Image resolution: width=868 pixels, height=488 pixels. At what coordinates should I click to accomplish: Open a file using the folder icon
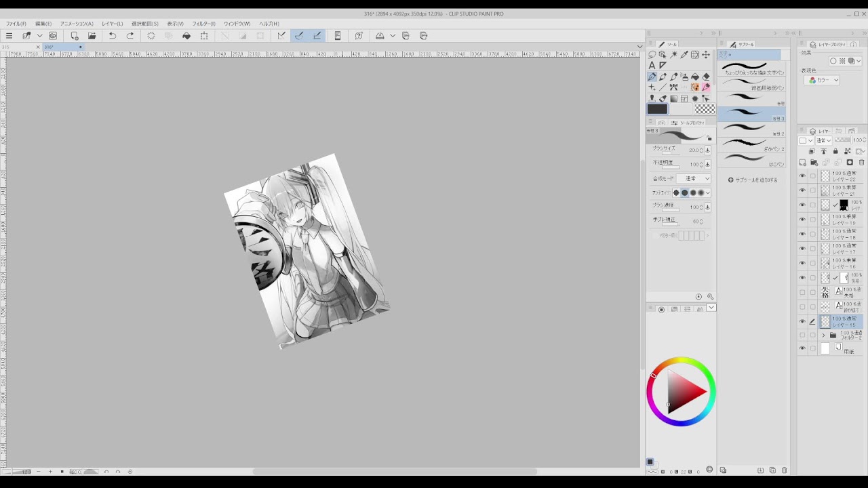point(92,36)
